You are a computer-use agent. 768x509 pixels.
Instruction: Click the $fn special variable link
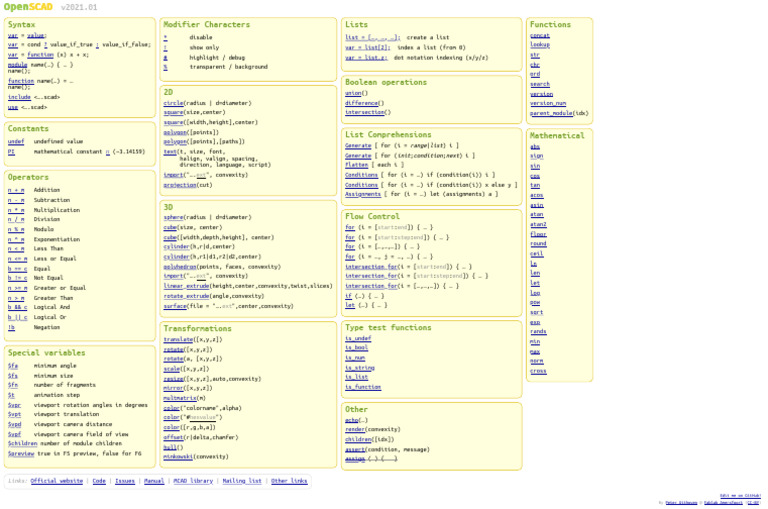click(x=13, y=385)
